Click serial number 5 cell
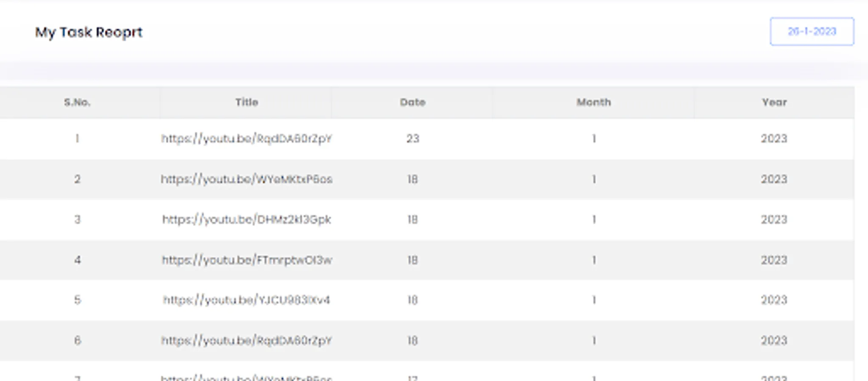 [x=77, y=300]
